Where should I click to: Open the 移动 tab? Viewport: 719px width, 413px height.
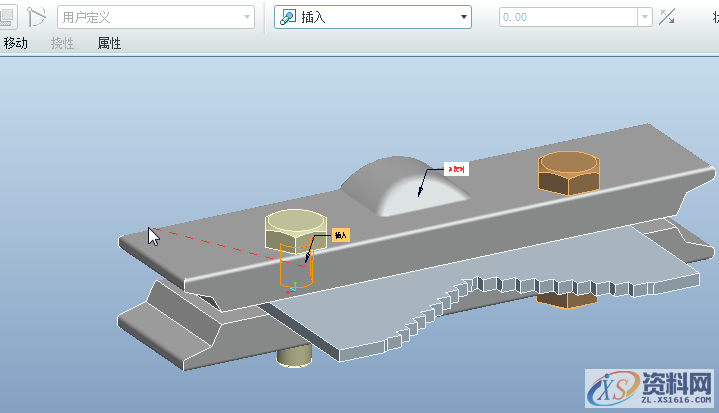click(16, 43)
